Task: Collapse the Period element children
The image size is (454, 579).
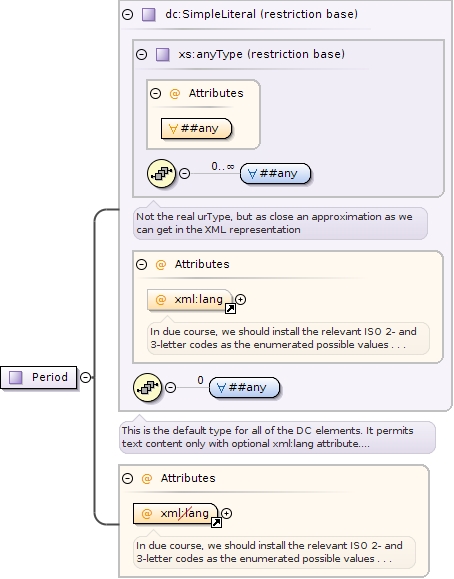Action: (85, 377)
